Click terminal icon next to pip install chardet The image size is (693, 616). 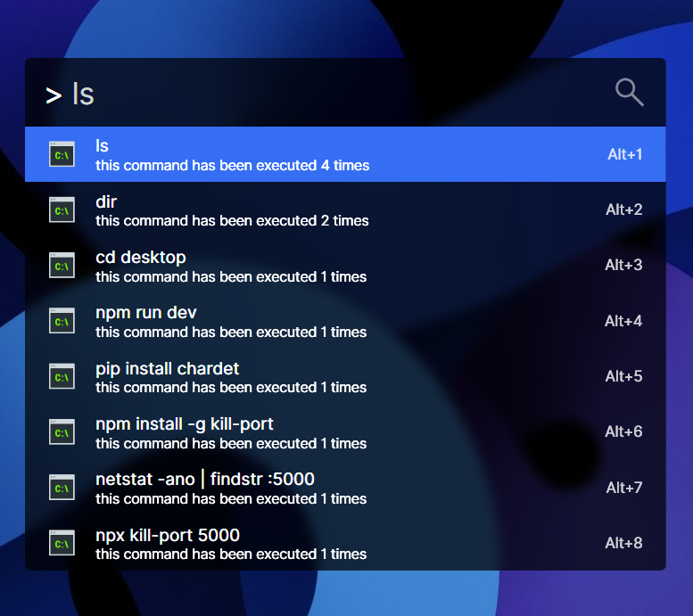(x=62, y=376)
